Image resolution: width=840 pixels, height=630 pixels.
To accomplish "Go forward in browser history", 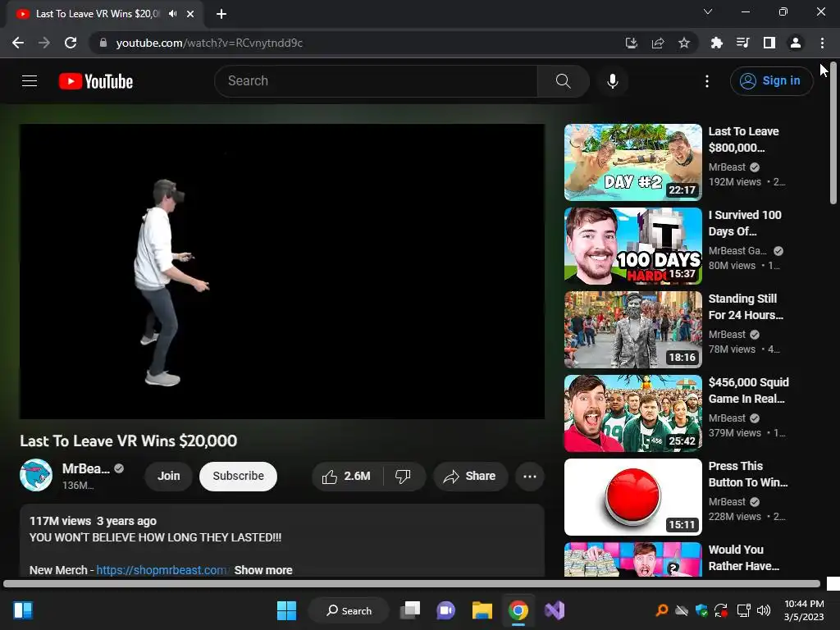I will click(44, 43).
